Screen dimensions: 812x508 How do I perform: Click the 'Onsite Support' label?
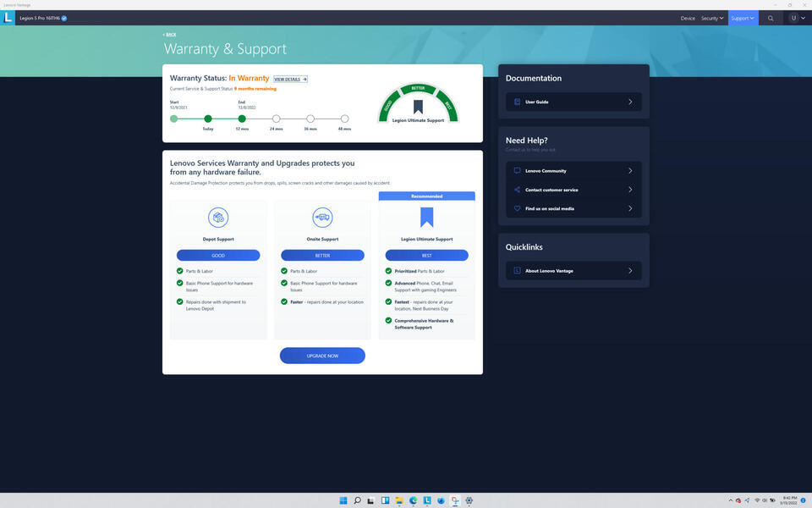click(322, 239)
